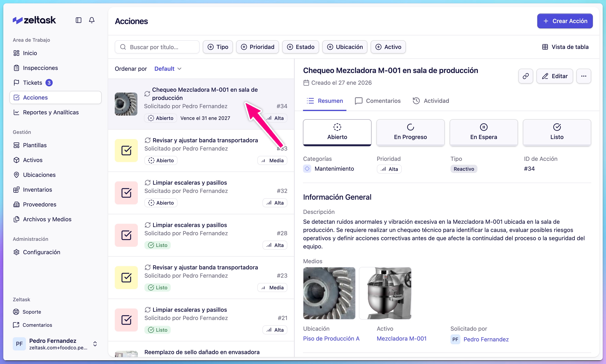The height and width of the screenshot is (364, 606).
Task: Click the notification bell icon
Action: pyautogui.click(x=92, y=20)
